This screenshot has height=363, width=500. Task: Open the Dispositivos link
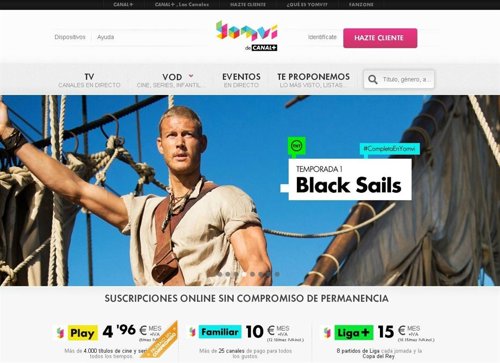pyautogui.click(x=70, y=37)
